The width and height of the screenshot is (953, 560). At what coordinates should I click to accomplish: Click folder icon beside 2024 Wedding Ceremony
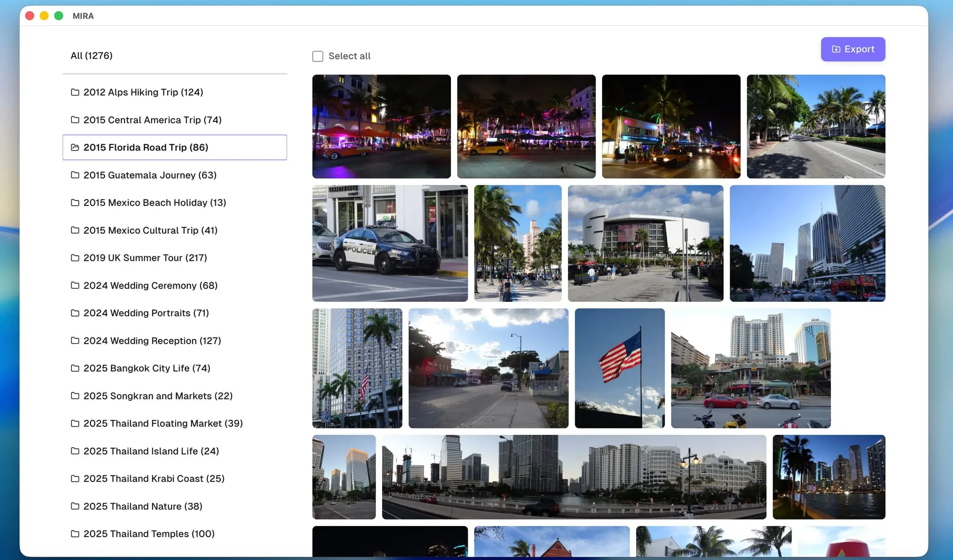[x=75, y=286]
